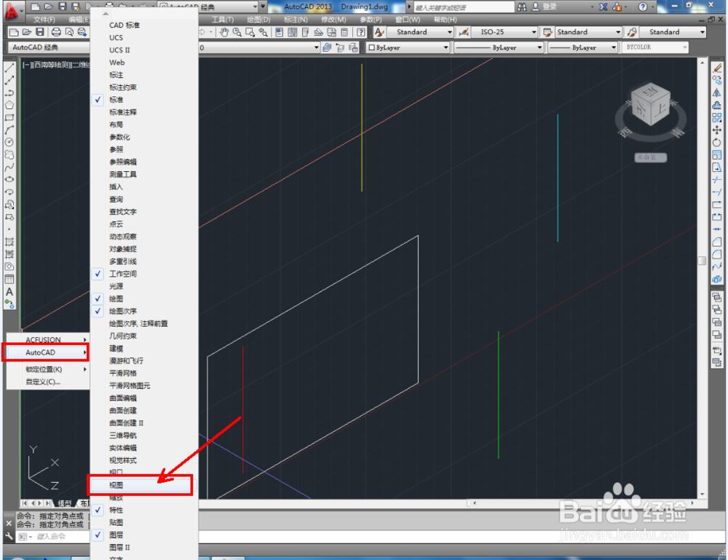Screen dimensions: 728x560
Task: Select the Rotate modify tool
Action: click(x=717, y=143)
